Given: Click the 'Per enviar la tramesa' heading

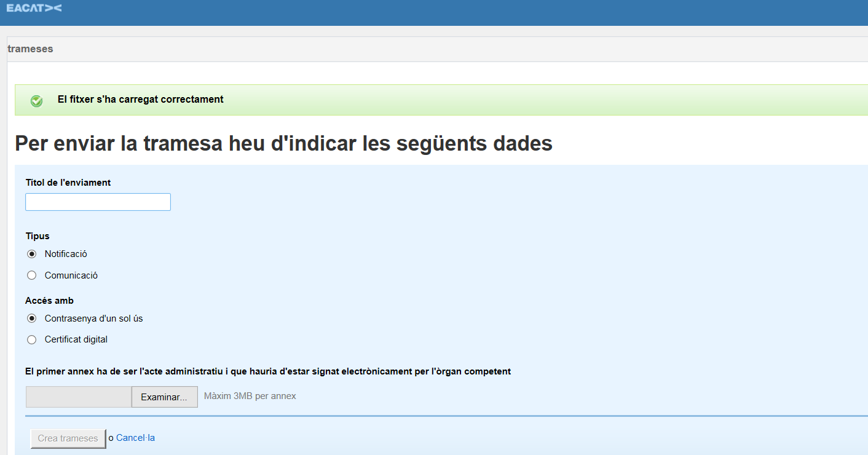Looking at the screenshot, I should click(283, 144).
